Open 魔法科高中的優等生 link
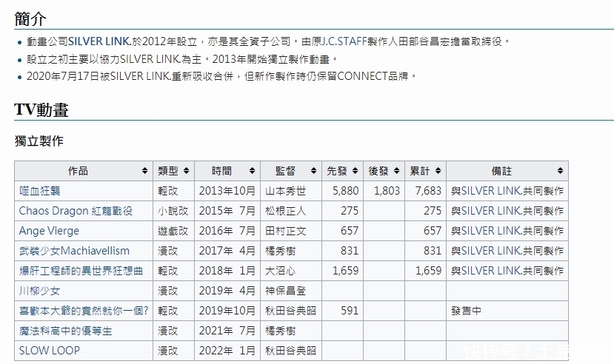Screen dimensions: 614x364 pos(65,331)
